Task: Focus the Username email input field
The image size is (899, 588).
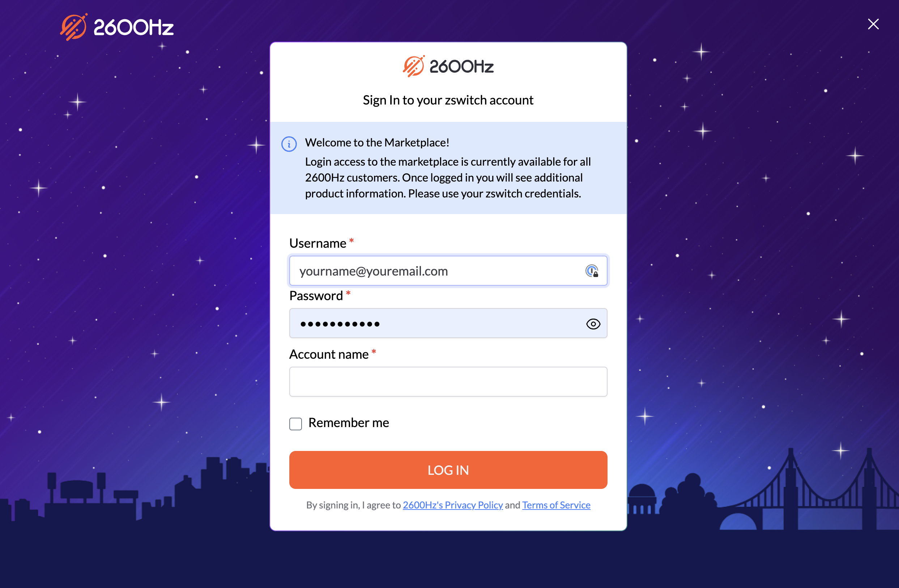Action: coord(448,271)
